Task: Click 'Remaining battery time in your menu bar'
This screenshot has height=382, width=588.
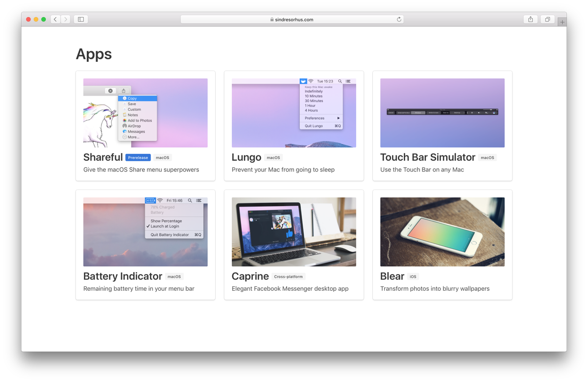Action: pyautogui.click(x=139, y=289)
